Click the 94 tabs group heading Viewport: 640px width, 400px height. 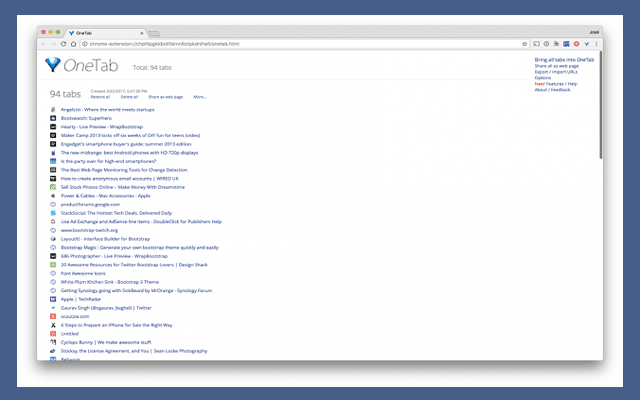(65, 94)
